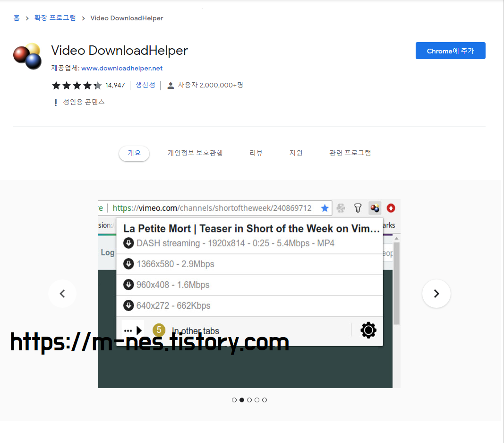Click the 홈 breadcrumb link
Image resolution: width=504 pixels, height=443 pixels.
[x=17, y=18]
